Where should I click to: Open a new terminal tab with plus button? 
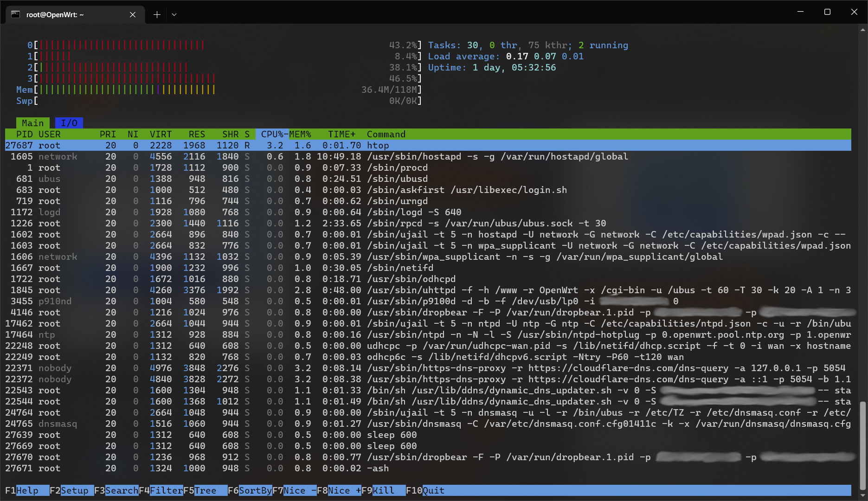tap(157, 14)
